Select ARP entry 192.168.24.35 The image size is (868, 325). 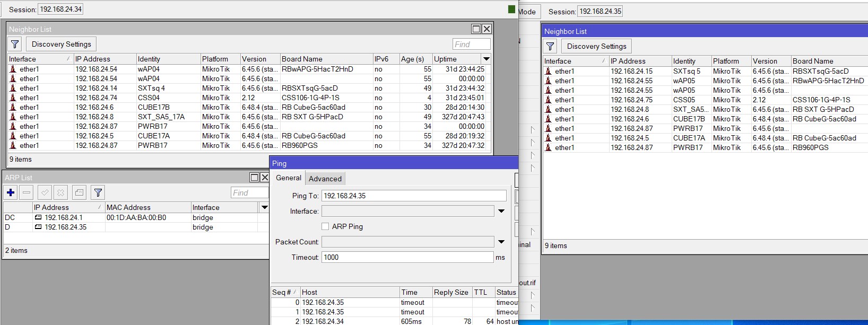click(136, 227)
